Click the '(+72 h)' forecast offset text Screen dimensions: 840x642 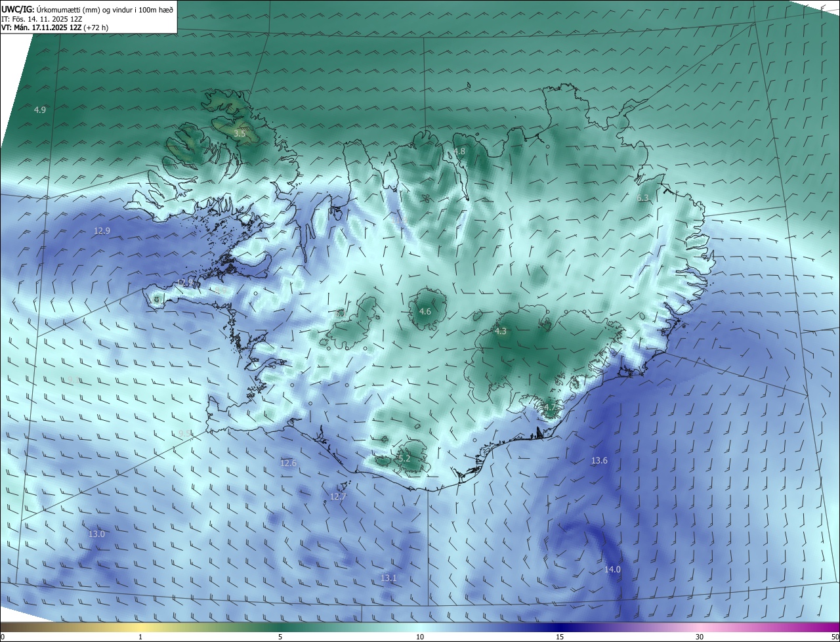96,28
